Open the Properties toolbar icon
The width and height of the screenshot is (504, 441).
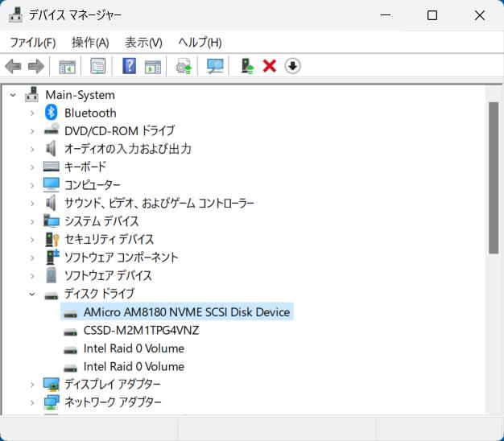(x=98, y=66)
